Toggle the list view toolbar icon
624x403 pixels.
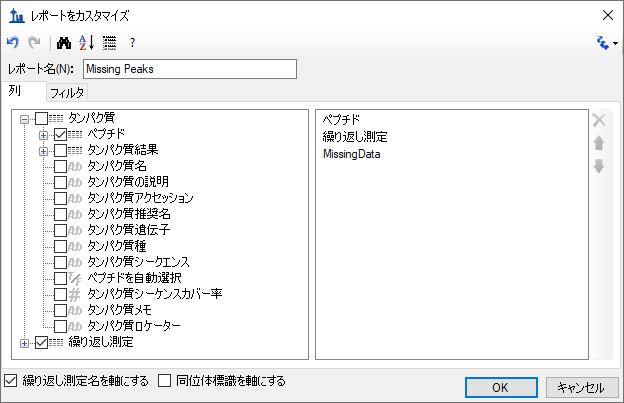tap(109, 43)
